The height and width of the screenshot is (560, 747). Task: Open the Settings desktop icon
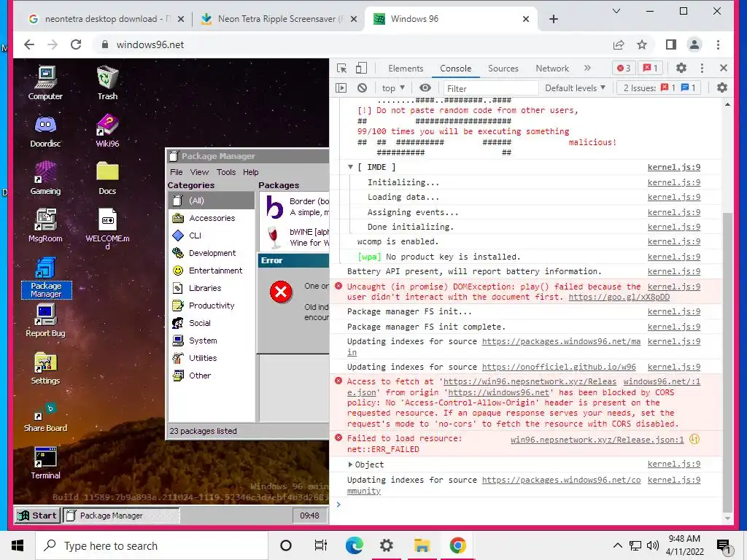(45, 368)
